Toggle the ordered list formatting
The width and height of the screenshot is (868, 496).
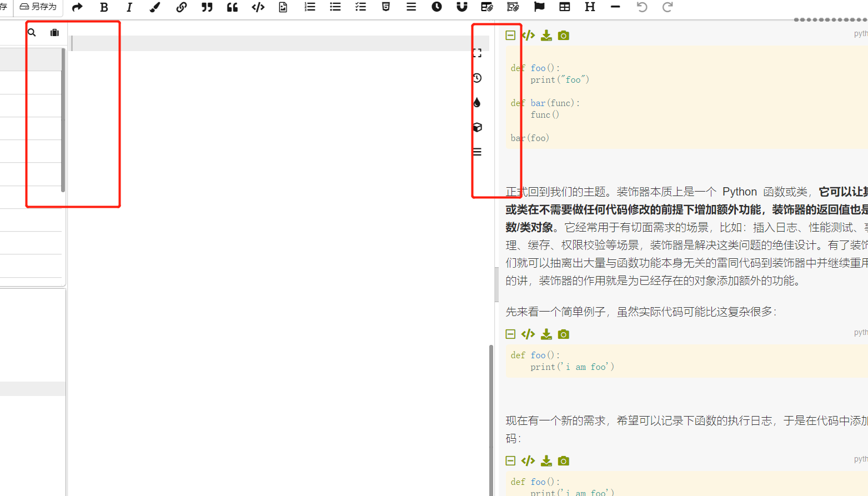pos(309,7)
